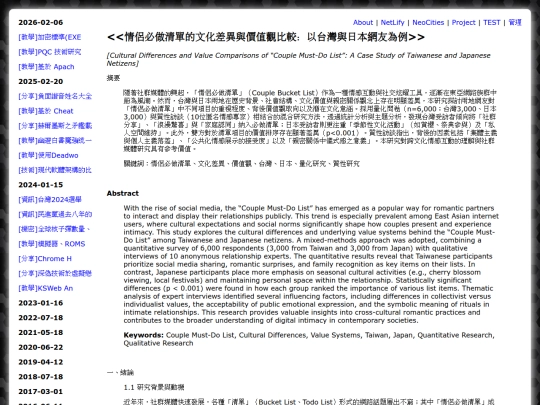Collapse the 2025-02-20 date group
Image resolution: width=540 pixels, height=405 pixels.
point(41,82)
